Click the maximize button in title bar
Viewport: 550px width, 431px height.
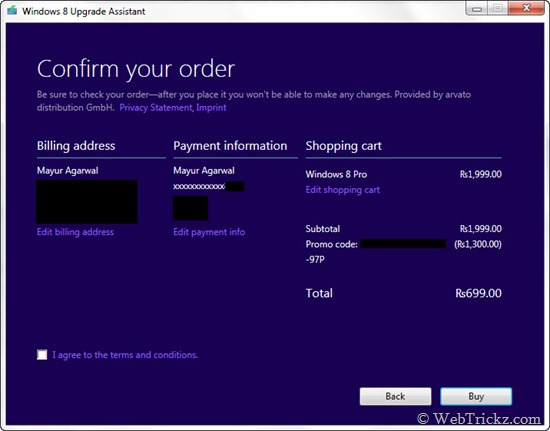pos(497,8)
